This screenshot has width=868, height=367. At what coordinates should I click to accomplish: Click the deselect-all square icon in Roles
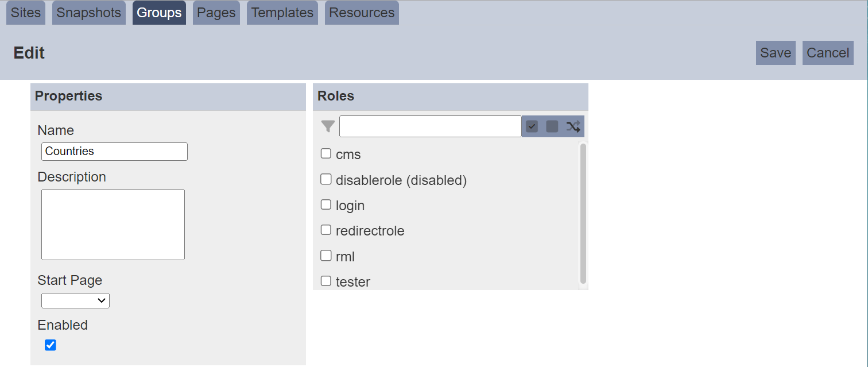click(552, 126)
